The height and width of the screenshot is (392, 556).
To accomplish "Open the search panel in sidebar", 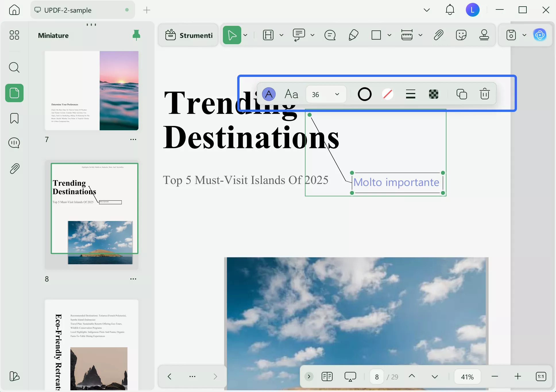I will tap(14, 68).
